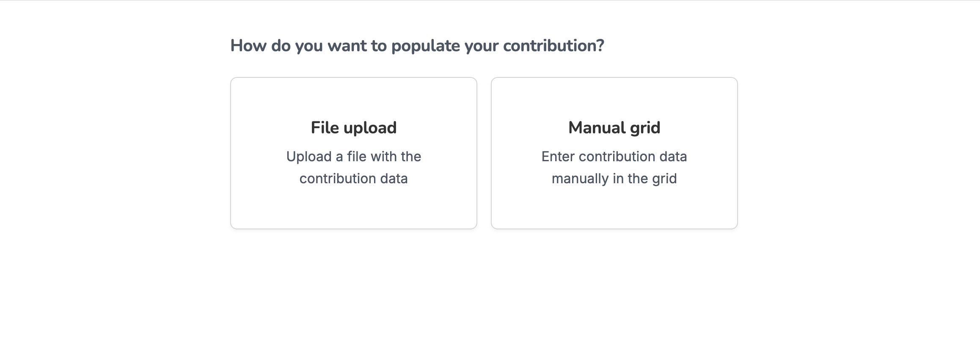Click the Manual grid card title
The image size is (980, 358).
point(614,127)
